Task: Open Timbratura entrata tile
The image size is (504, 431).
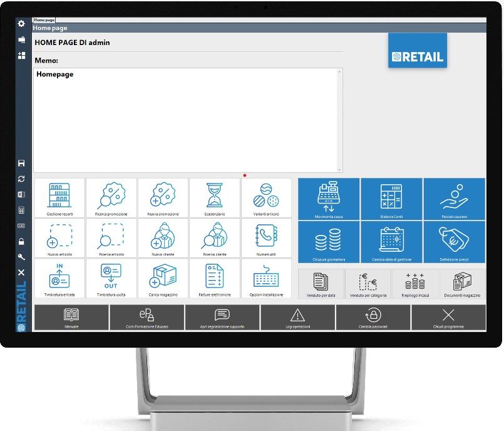Action: pyautogui.click(x=59, y=277)
